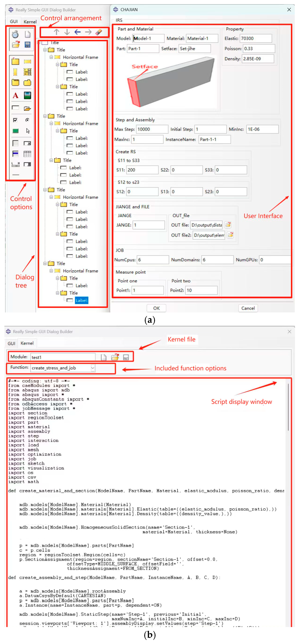
Task: Select the highlighted Label: item in the tree
Action: coord(82,300)
